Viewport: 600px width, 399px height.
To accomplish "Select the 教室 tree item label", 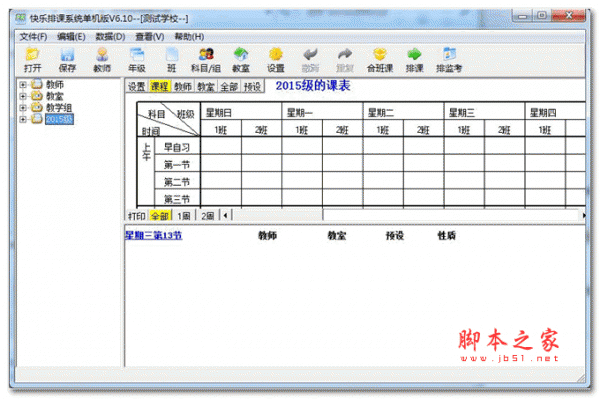I will tap(55, 96).
